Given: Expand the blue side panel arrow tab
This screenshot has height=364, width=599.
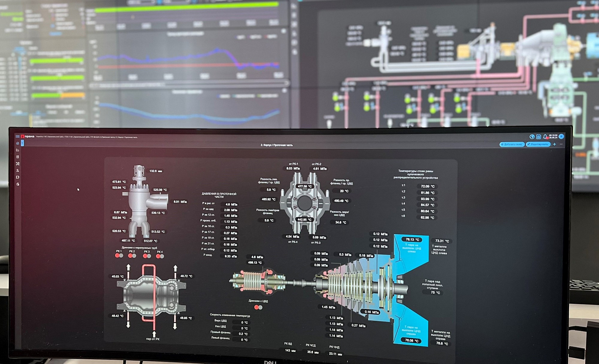Looking at the screenshot, I should point(22,143).
